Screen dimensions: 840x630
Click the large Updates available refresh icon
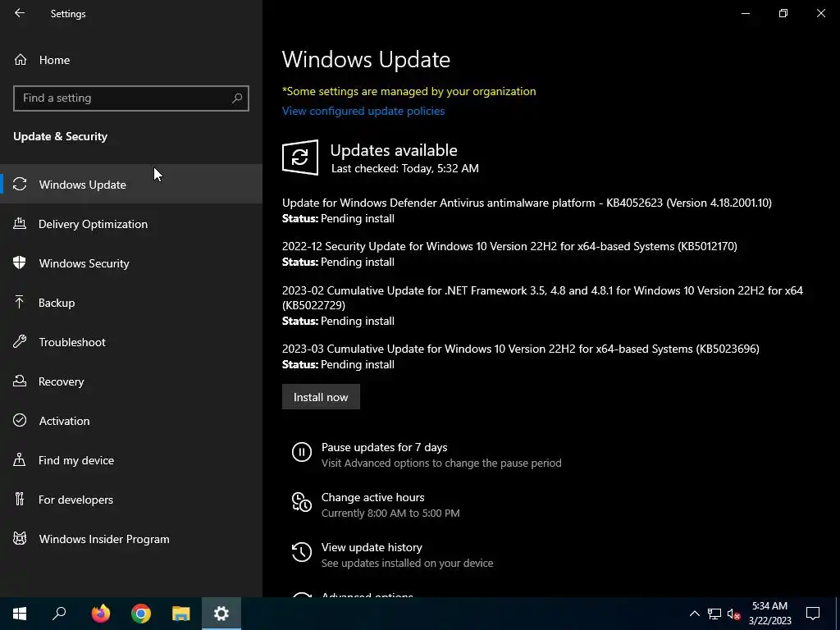pos(300,157)
